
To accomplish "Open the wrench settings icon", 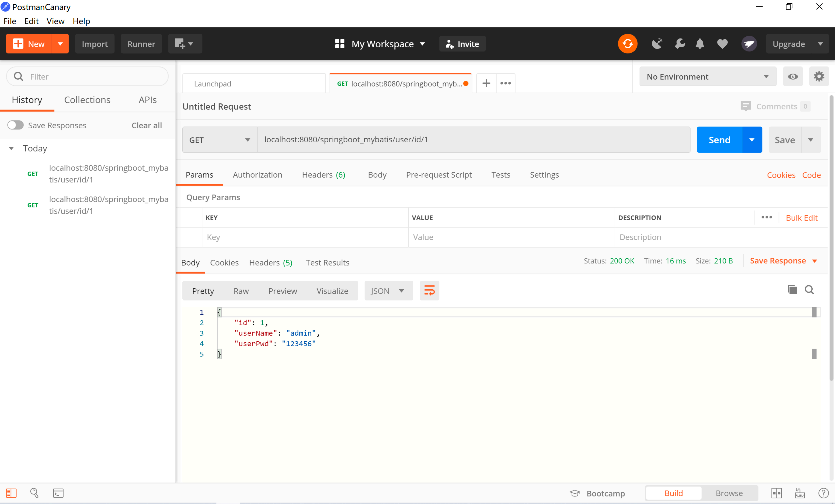I will pos(679,44).
